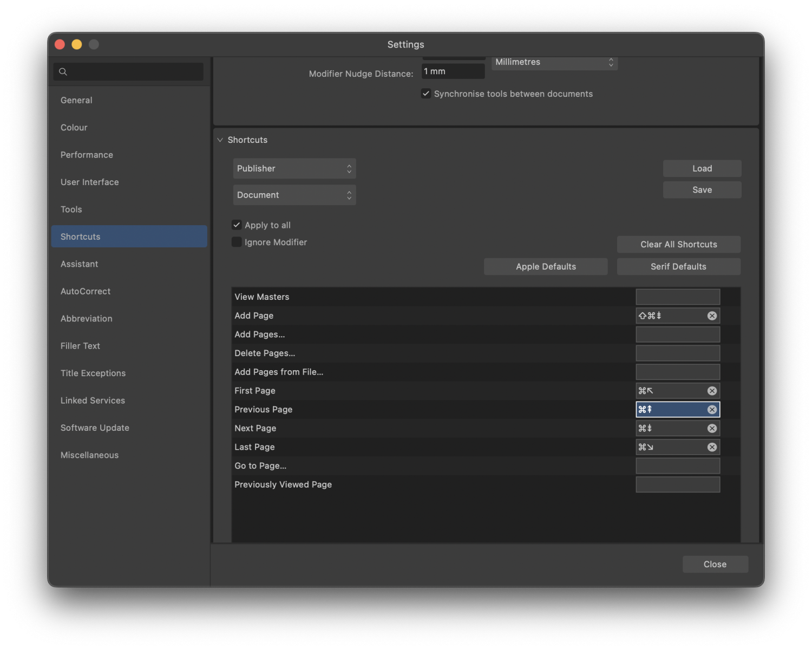Enable the Ignore Modifier option

(237, 242)
